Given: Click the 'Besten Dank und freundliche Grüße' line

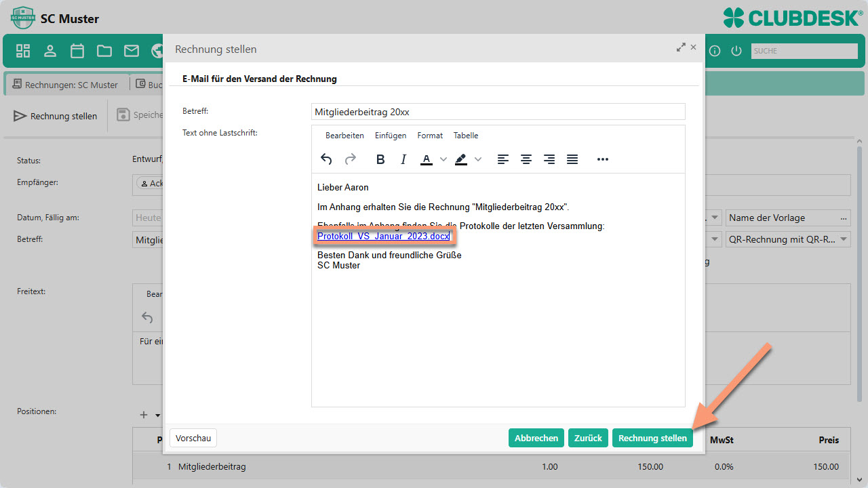Looking at the screenshot, I should coord(389,256).
